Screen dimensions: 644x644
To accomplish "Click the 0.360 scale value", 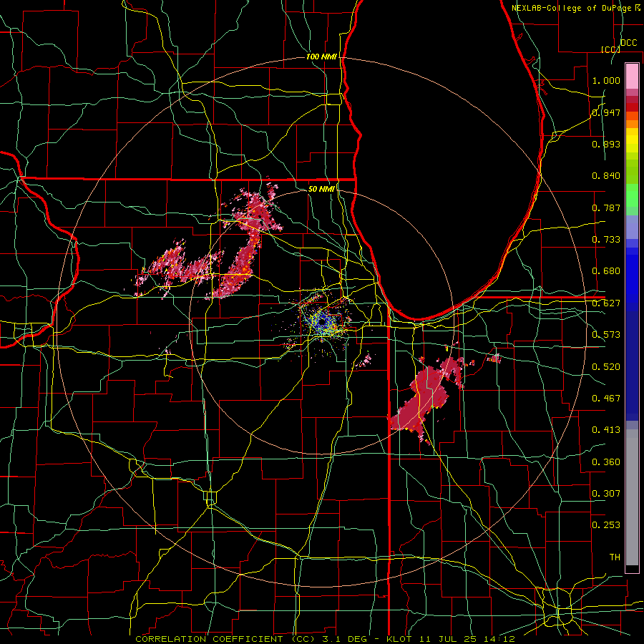I will click(606, 462).
